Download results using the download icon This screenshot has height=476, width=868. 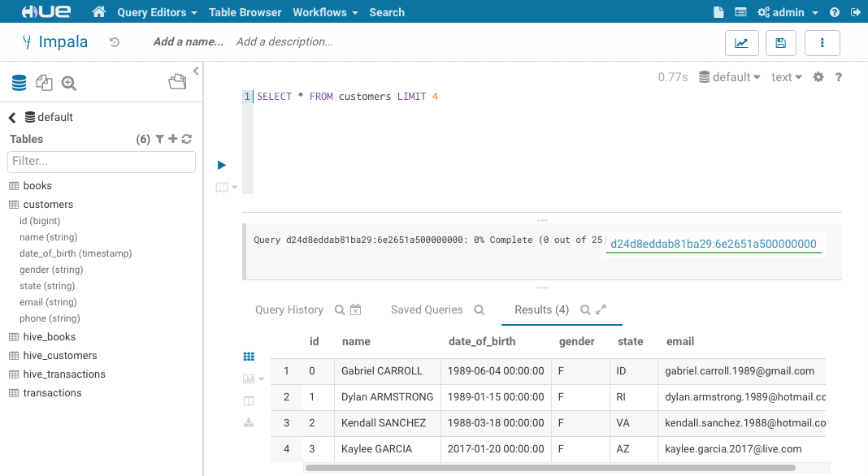(249, 422)
